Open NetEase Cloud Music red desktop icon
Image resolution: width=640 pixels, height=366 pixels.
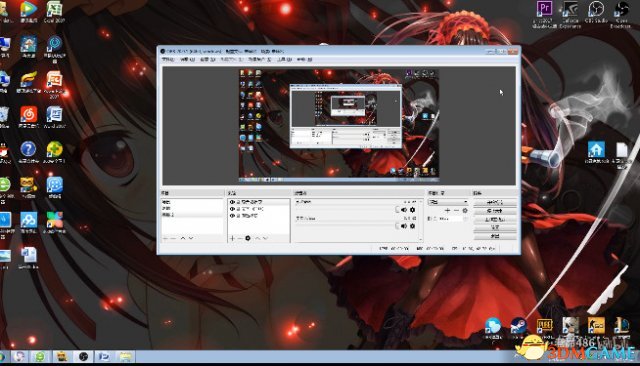(28, 117)
